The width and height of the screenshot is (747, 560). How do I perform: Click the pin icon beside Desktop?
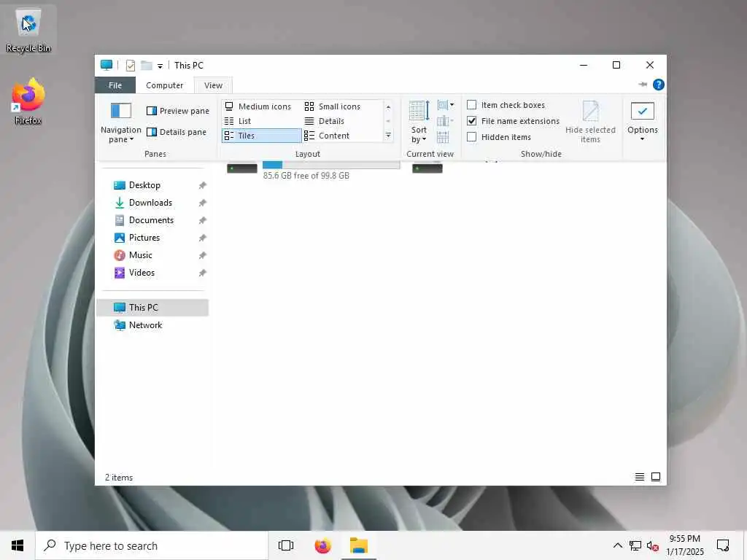click(x=203, y=185)
